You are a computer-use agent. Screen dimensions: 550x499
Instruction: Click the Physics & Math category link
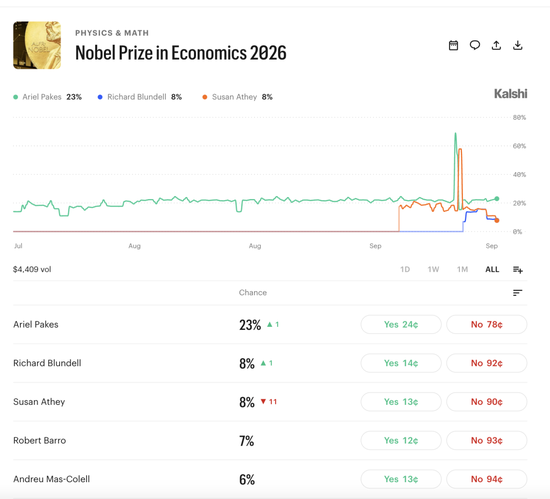112,33
